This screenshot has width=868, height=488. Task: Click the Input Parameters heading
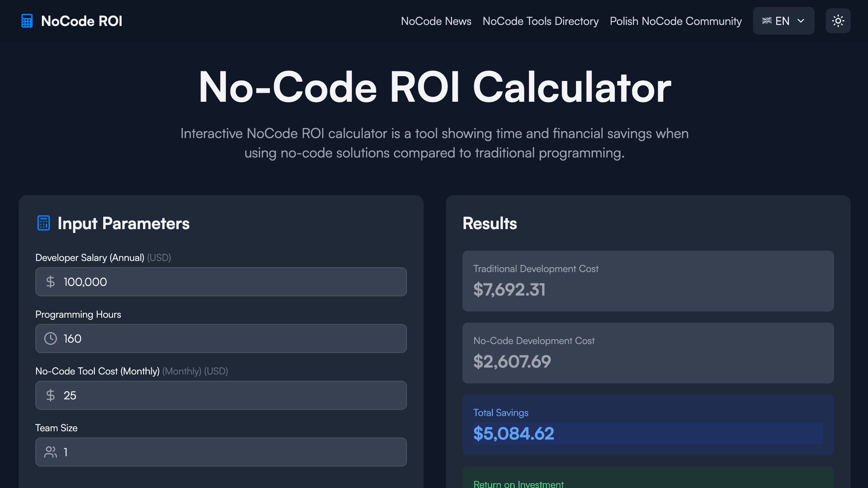[x=124, y=224]
